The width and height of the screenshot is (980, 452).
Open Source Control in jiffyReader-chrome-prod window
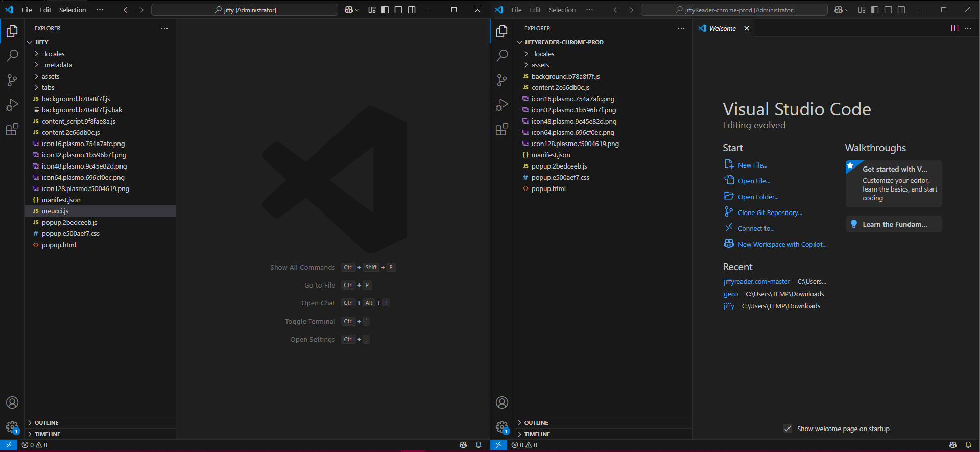pos(502,80)
